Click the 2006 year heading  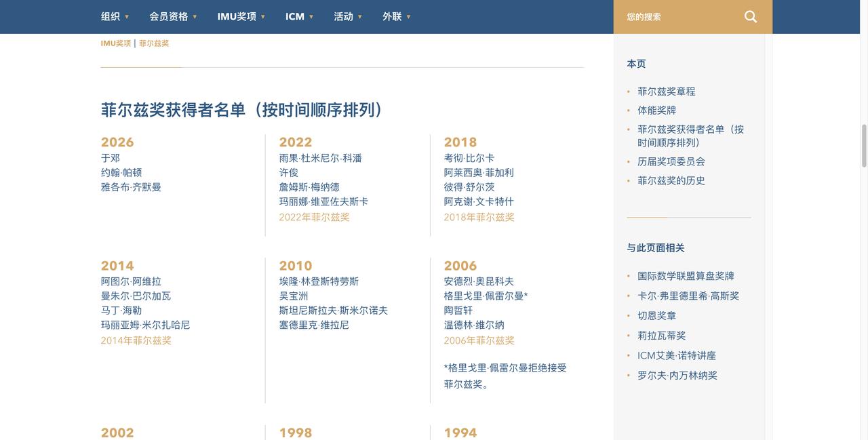pos(460,266)
